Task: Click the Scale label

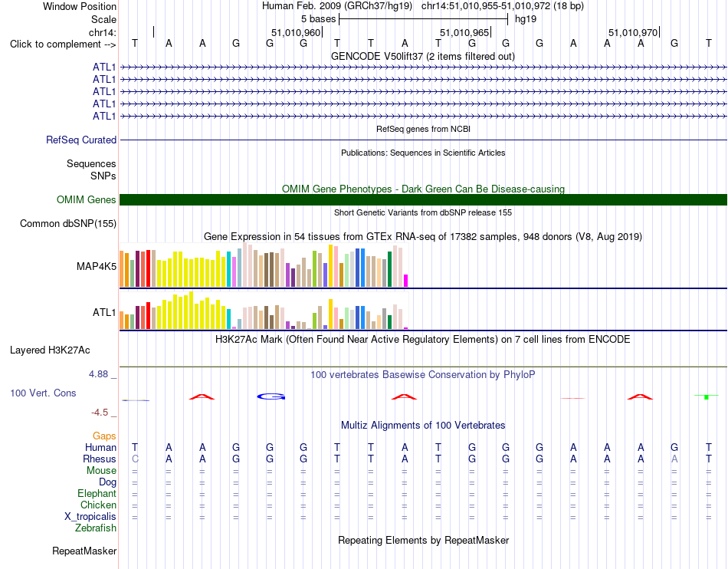Action: pos(103,19)
